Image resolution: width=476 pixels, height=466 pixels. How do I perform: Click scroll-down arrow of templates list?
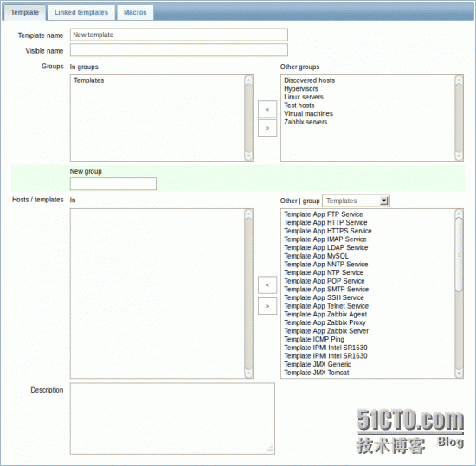(x=459, y=373)
